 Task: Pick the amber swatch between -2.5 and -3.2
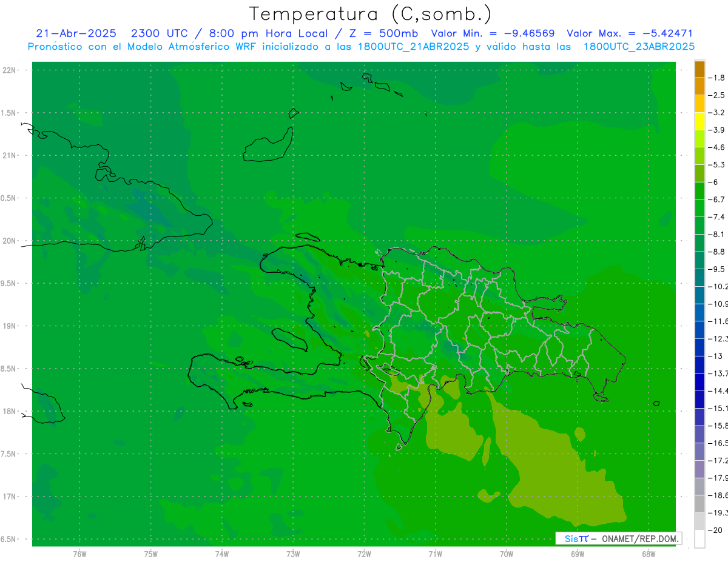pyautogui.click(x=699, y=104)
